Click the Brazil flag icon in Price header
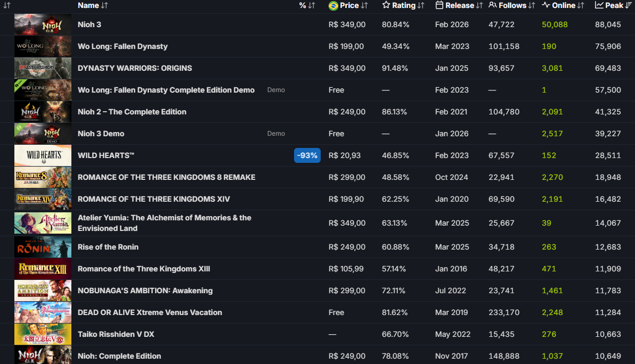 pyautogui.click(x=333, y=5)
